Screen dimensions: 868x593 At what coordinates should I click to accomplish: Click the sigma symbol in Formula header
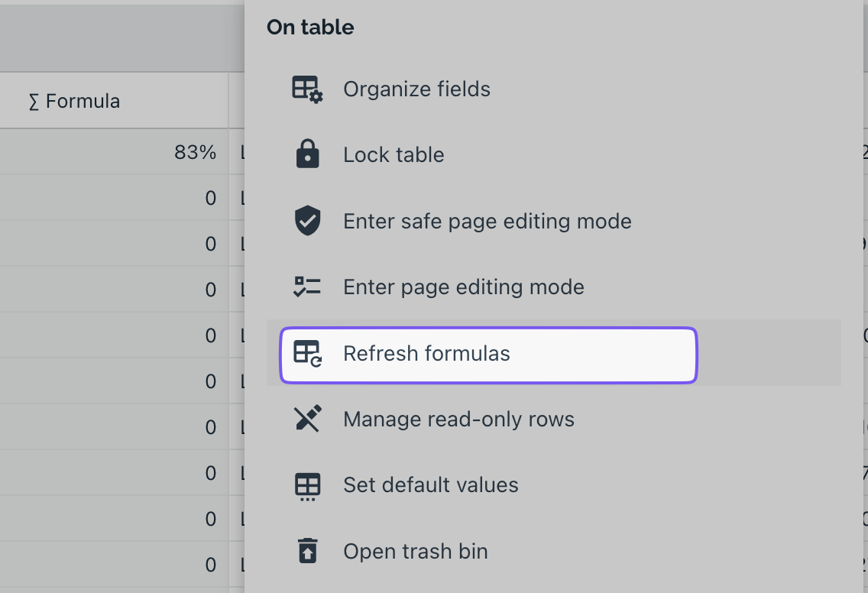pos(34,102)
